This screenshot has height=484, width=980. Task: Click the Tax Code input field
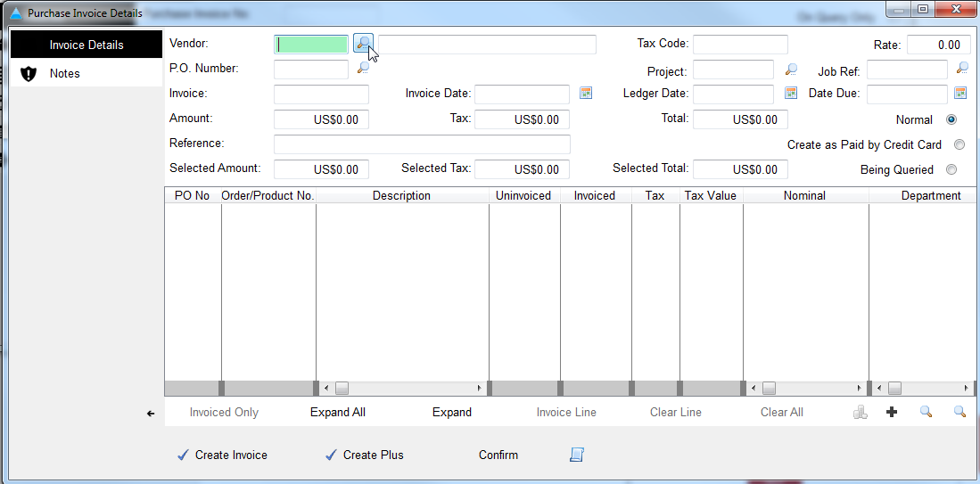tap(740, 45)
